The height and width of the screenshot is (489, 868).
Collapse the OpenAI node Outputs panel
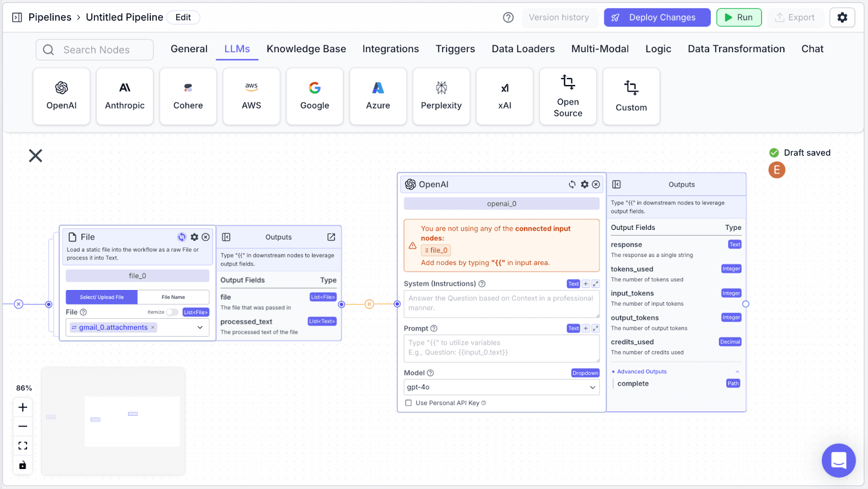pyautogui.click(x=616, y=184)
